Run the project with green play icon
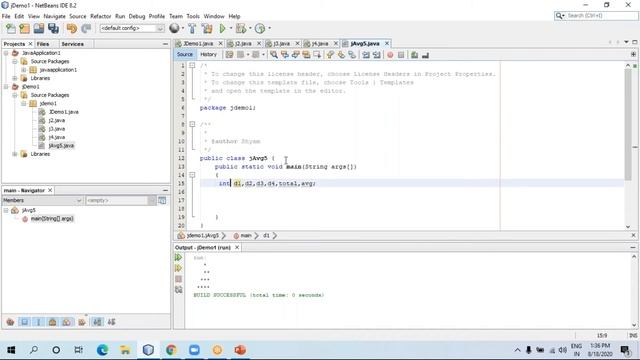The width and height of the screenshot is (640, 360). pyautogui.click(x=222, y=29)
